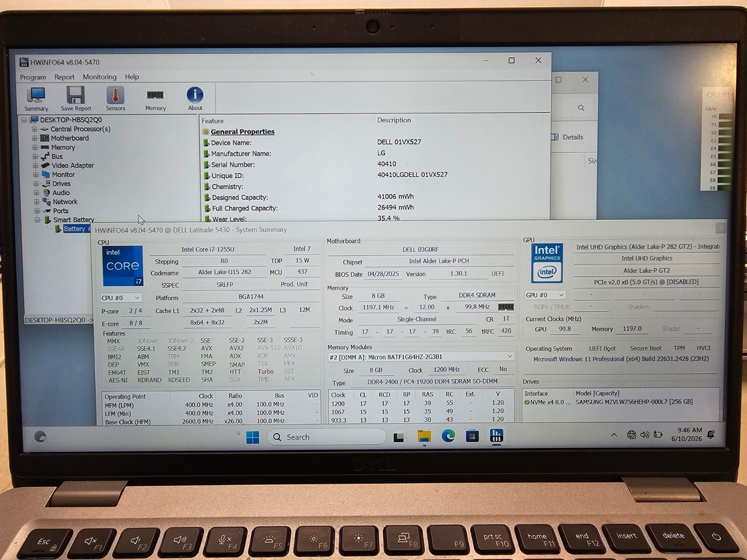Open the notification bell icon
The width and height of the screenshot is (747, 560).
tap(711, 434)
